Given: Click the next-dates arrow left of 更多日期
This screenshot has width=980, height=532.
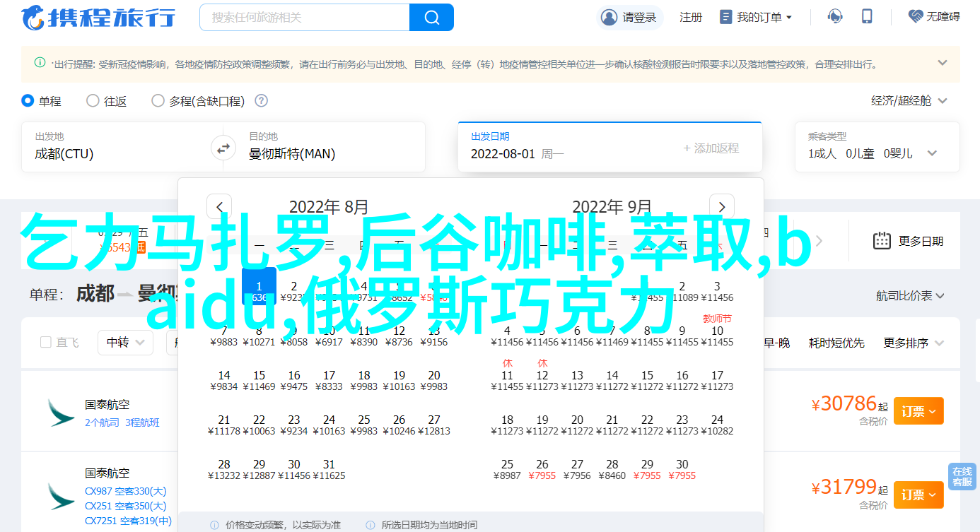Looking at the screenshot, I should [x=820, y=240].
